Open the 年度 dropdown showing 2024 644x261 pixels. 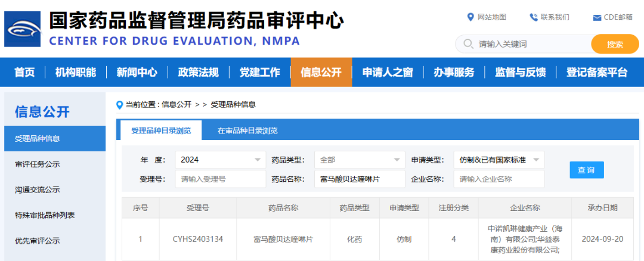(x=221, y=160)
